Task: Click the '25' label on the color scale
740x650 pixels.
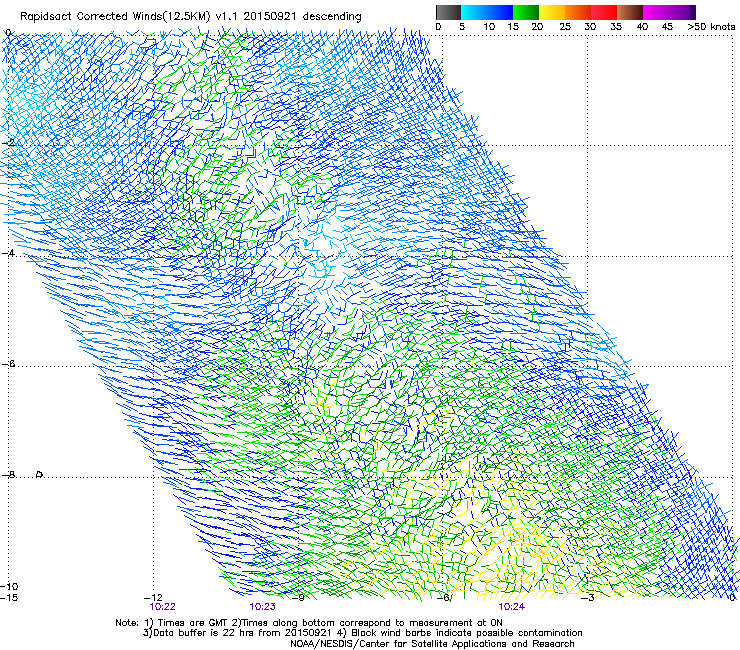Action: pos(565,27)
